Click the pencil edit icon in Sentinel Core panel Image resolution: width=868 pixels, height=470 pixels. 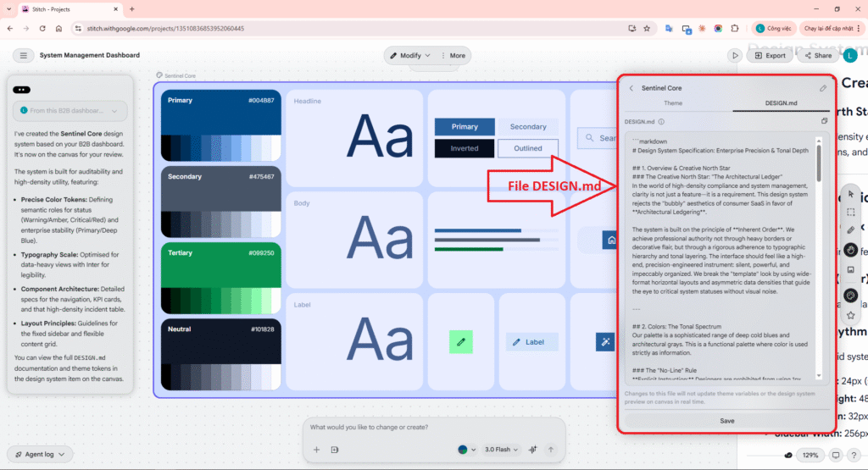click(822, 88)
